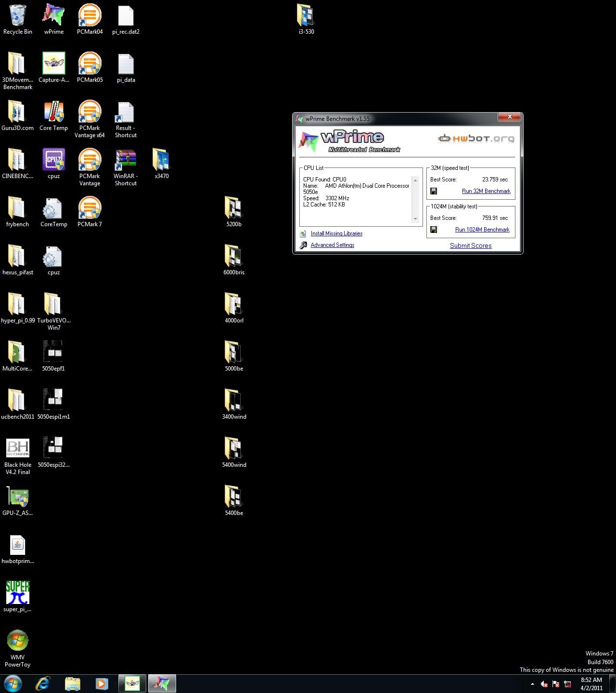Select the PCMark04 shortcut icon

90,16
